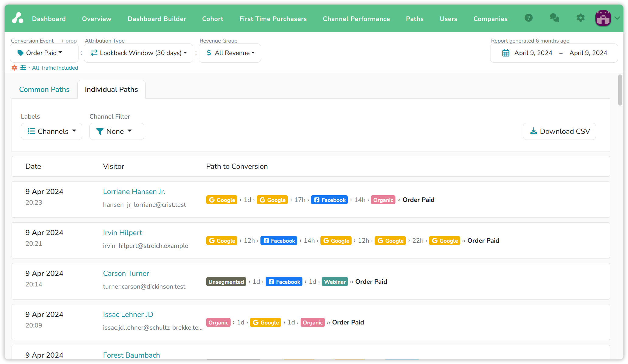Click Unsegmented badge in Carson Turner row
This screenshot has width=628, height=364.
pyautogui.click(x=226, y=282)
